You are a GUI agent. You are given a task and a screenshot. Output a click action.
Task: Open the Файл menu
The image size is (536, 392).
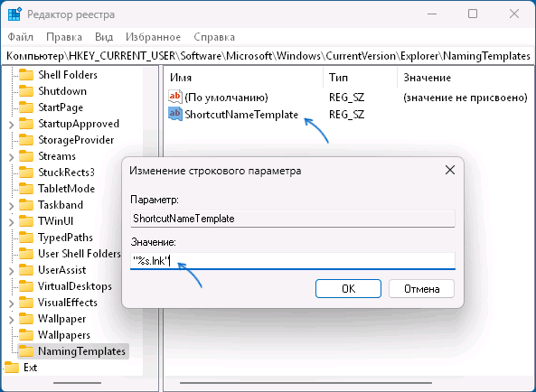[21, 37]
